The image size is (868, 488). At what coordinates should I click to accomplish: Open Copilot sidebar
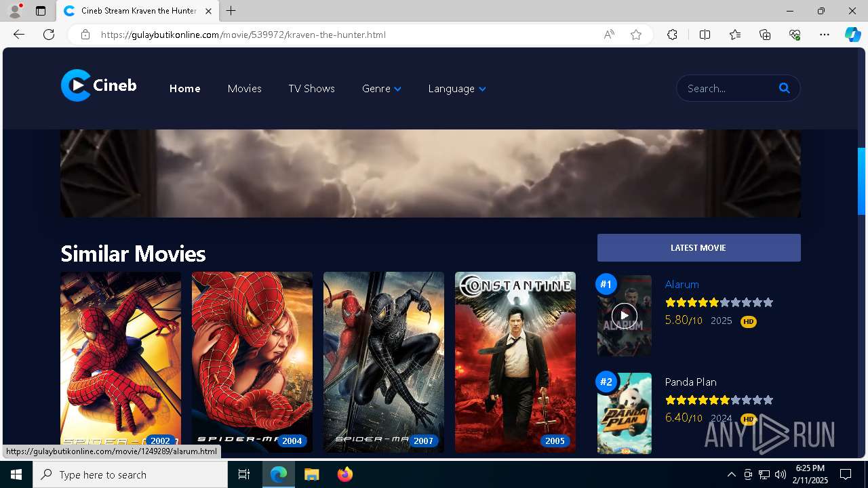(852, 35)
